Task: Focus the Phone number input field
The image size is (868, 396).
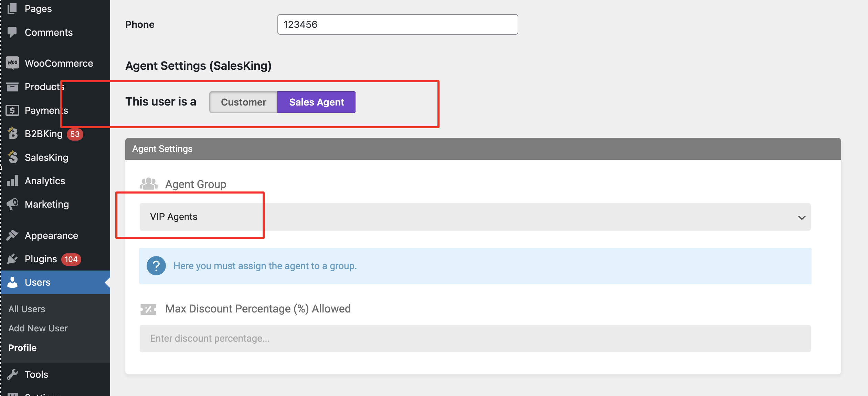Action: coord(398,24)
